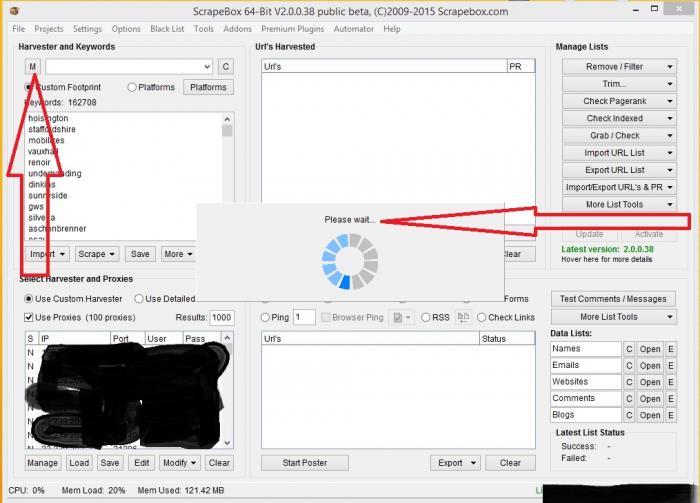Screen dimensions: 700x503
Task: Click Save under the keywords list
Action: [140, 254]
